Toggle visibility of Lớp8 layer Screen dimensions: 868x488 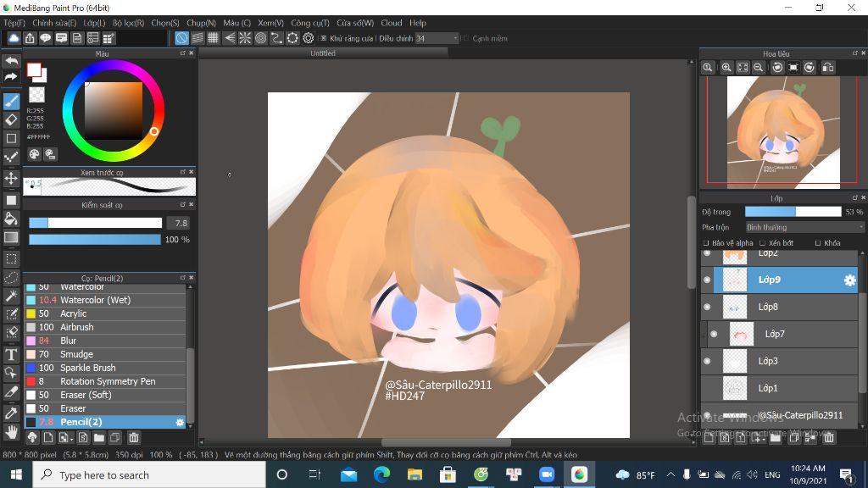(x=707, y=307)
